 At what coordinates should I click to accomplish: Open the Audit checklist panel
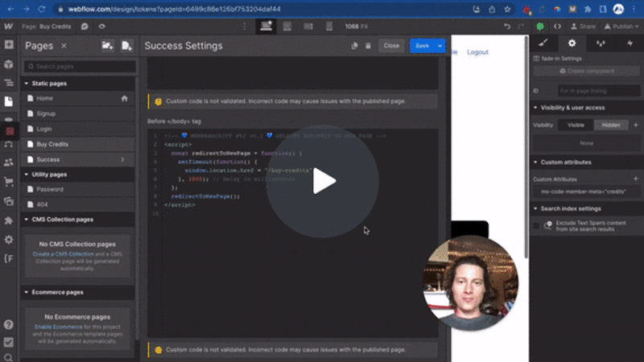[9, 343]
